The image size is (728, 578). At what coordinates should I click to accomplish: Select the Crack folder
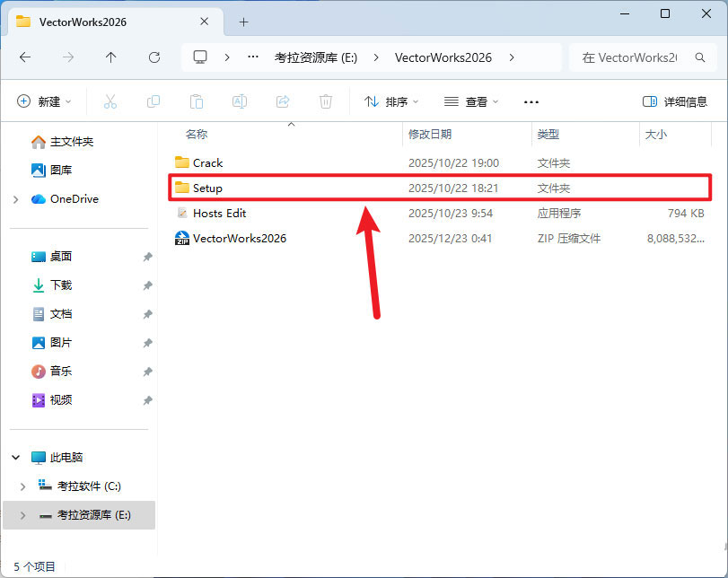(439, 163)
